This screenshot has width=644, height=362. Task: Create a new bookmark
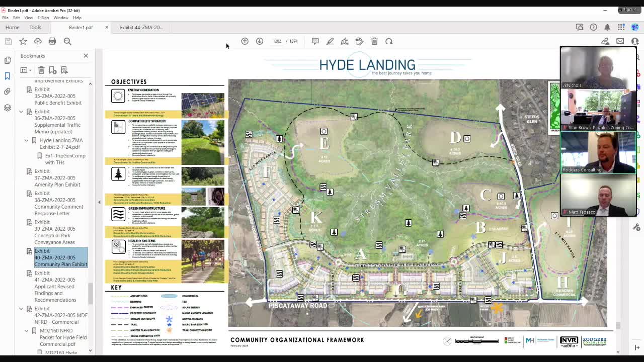[52, 70]
